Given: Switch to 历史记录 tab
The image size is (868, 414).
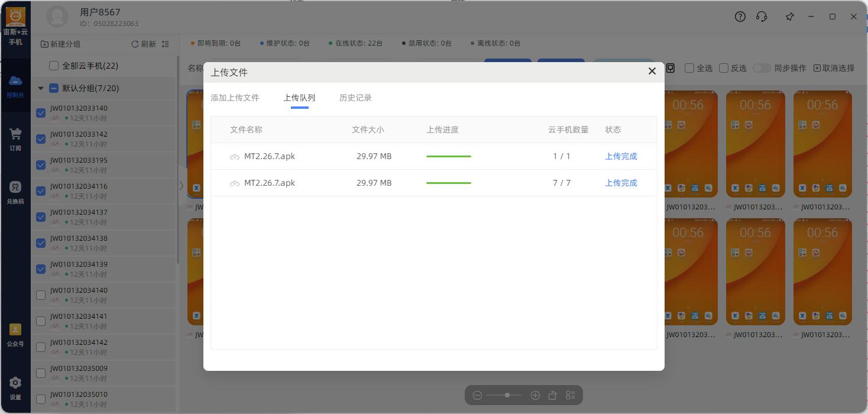Looking at the screenshot, I should tap(355, 98).
